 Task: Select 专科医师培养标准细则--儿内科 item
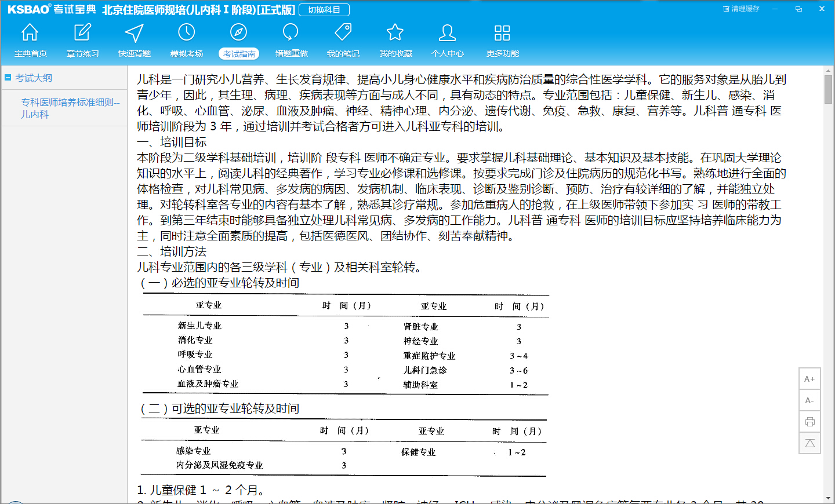click(70, 108)
